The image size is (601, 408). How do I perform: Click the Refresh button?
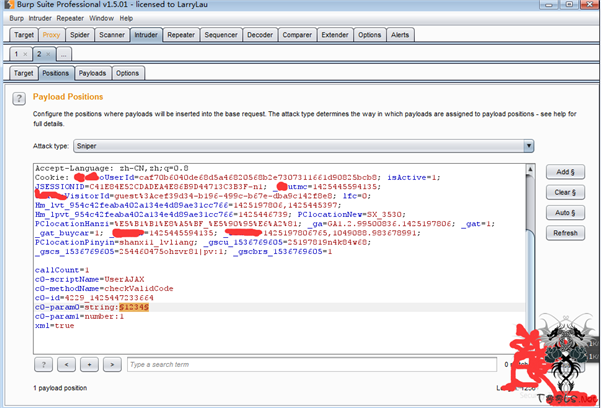563,233
